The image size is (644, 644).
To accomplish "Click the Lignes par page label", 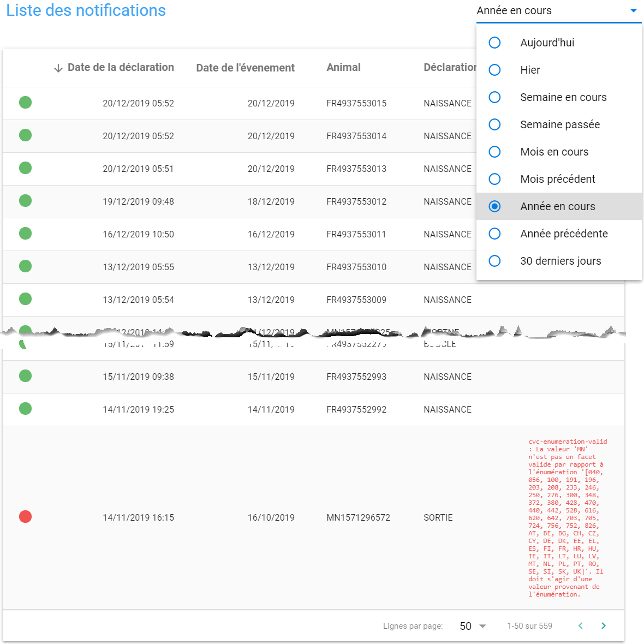I will click(413, 626).
